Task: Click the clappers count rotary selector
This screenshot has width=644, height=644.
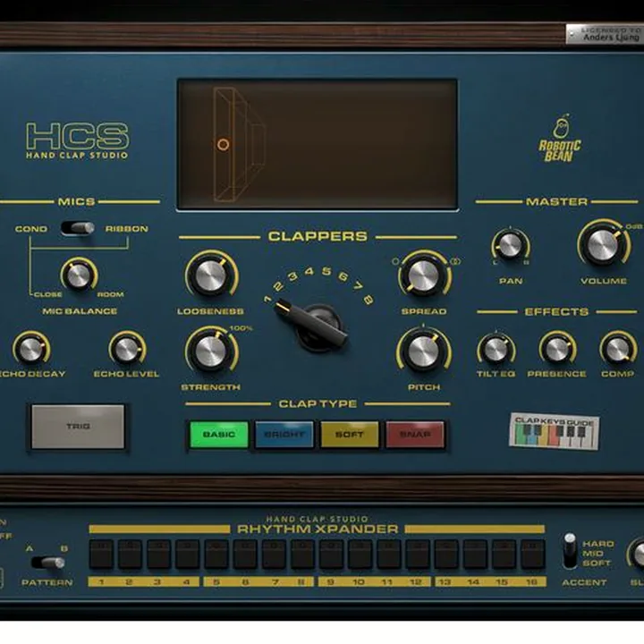Action: pos(317,326)
